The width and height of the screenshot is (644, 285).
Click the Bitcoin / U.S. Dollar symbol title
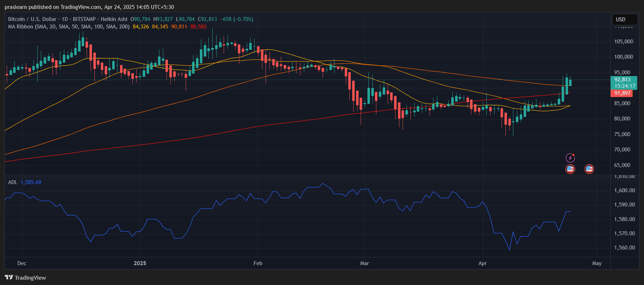pyautogui.click(x=32, y=19)
